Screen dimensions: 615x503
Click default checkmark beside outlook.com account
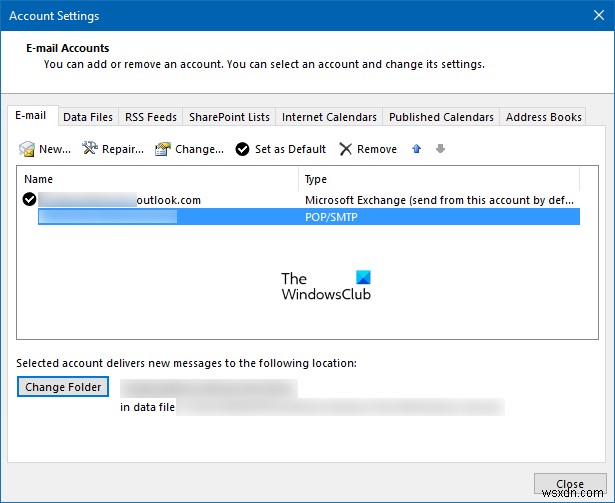[x=29, y=199]
